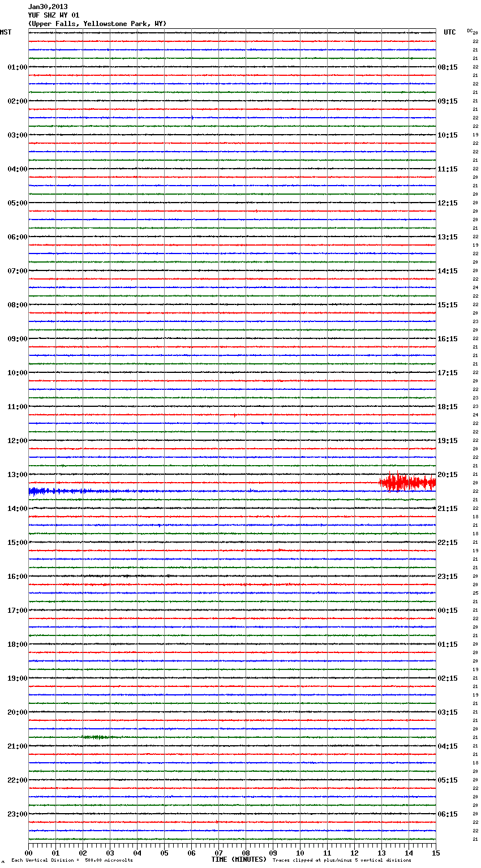The width and height of the screenshot is (481, 868).
Task: Click the 10:00 MST row label
Action: point(18,373)
